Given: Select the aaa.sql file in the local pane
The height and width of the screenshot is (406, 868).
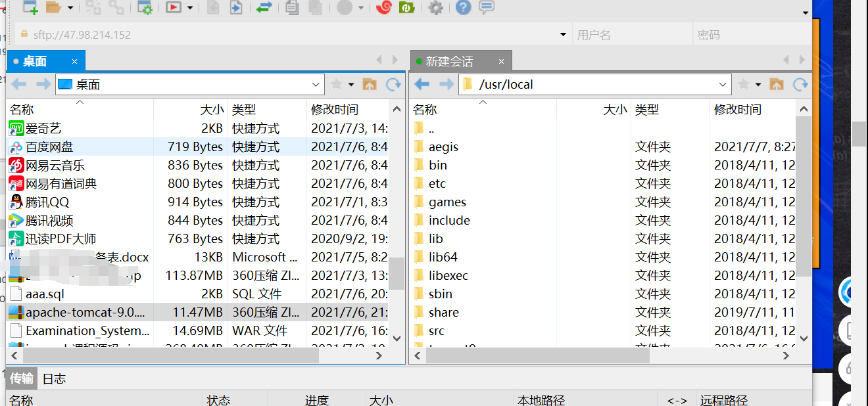Looking at the screenshot, I should (x=44, y=294).
